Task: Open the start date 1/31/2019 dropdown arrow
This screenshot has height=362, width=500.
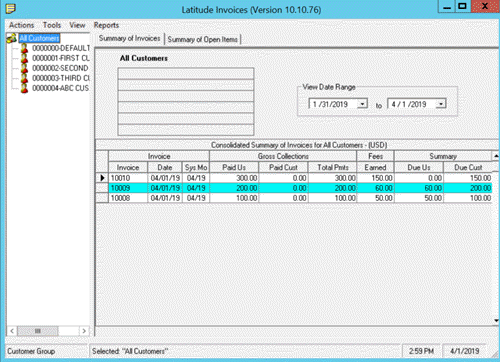Action: 362,104
